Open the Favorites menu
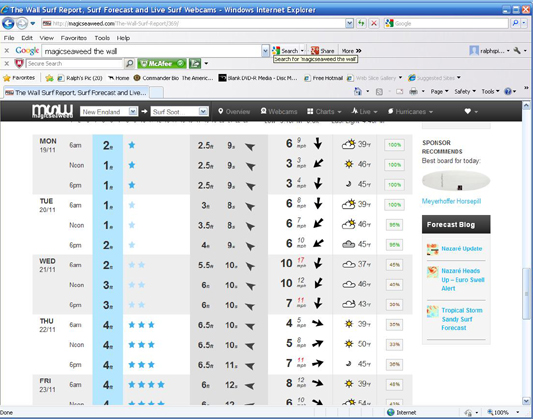 click(74, 38)
